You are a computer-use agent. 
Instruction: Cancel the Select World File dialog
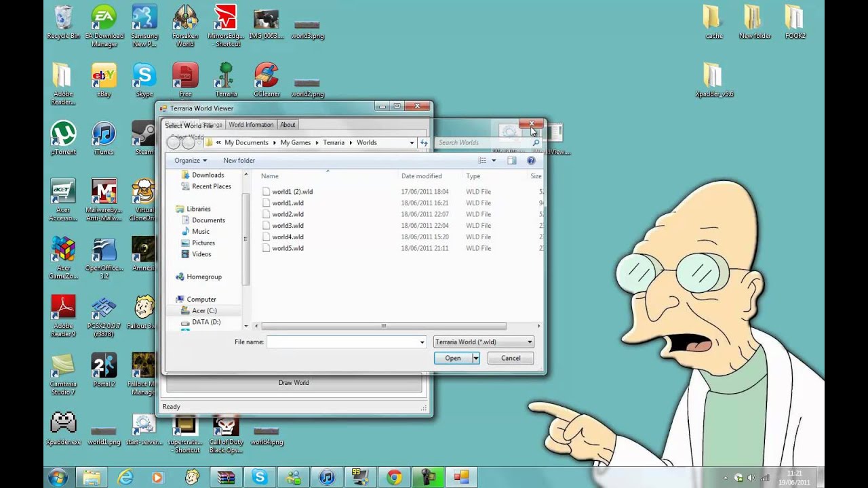click(x=511, y=358)
